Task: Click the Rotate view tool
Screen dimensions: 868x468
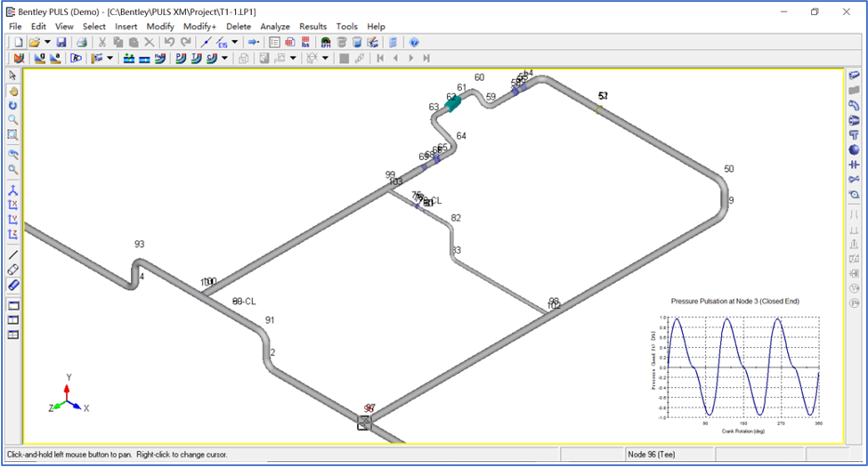Action: click(12, 105)
